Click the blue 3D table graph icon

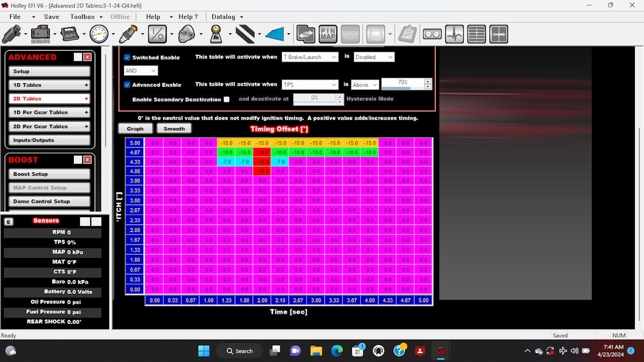point(274,34)
